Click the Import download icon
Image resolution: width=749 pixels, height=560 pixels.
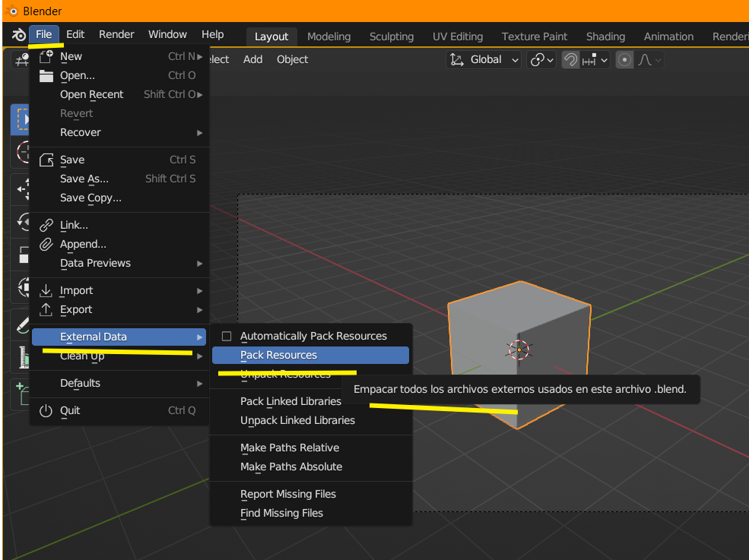[x=46, y=290]
